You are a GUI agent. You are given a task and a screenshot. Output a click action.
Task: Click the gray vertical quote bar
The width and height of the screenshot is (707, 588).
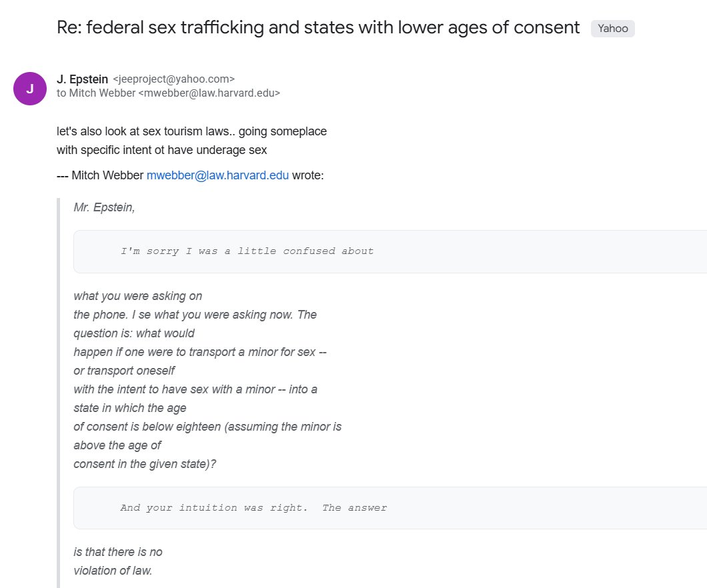59,393
